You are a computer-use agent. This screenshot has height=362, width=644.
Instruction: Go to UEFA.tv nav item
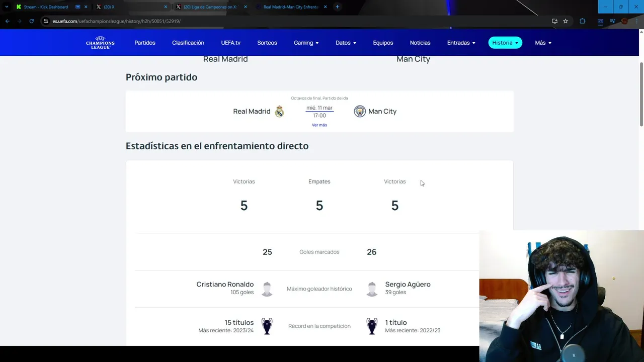click(x=231, y=43)
